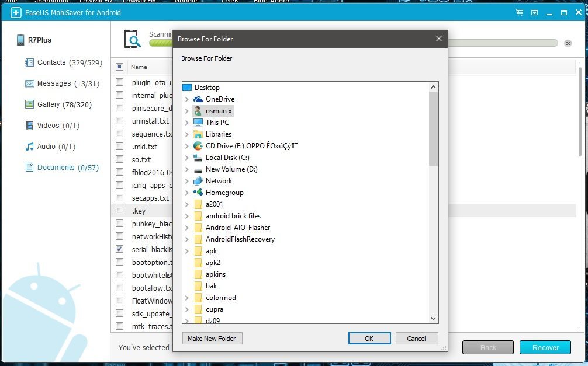Expand the Local Disk (C:) node

[186, 158]
